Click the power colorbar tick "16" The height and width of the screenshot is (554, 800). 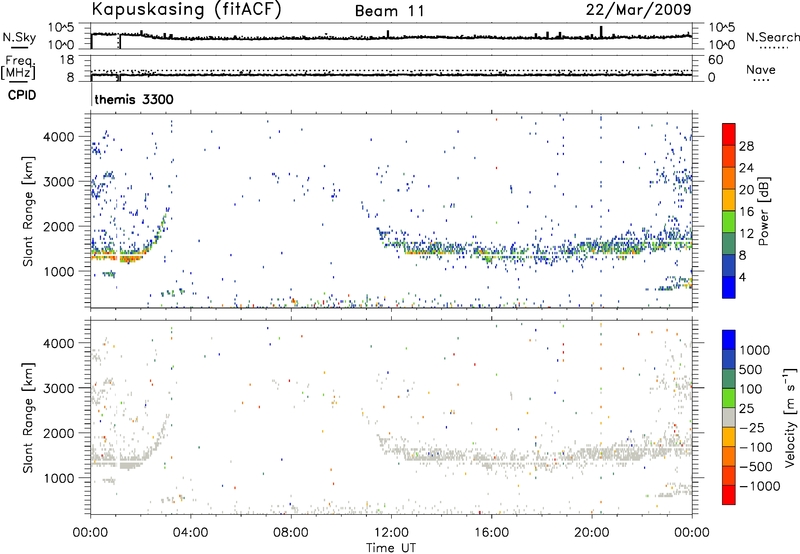click(x=746, y=212)
